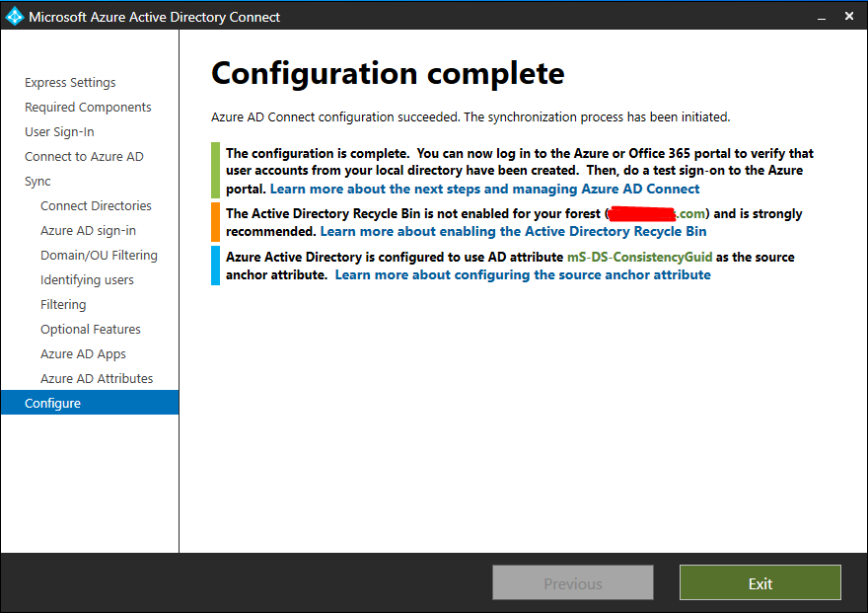Image resolution: width=868 pixels, height=613 pixels.
Task: Click the disabled Previous button
Action: click(x=573, y=582)
